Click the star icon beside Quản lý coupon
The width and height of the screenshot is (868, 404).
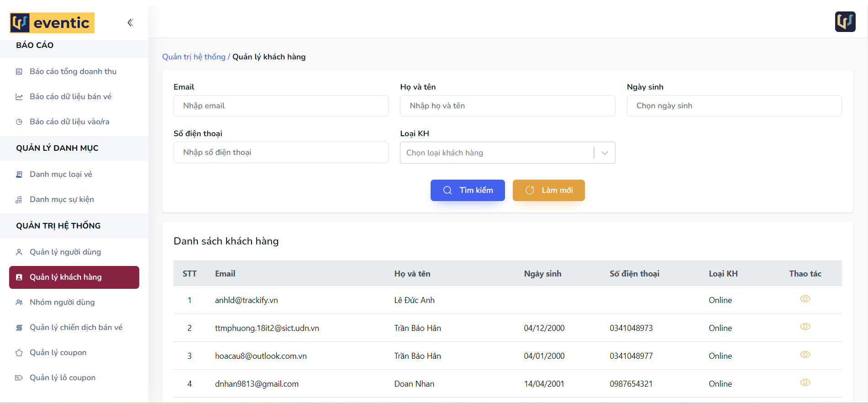point(19,353)
